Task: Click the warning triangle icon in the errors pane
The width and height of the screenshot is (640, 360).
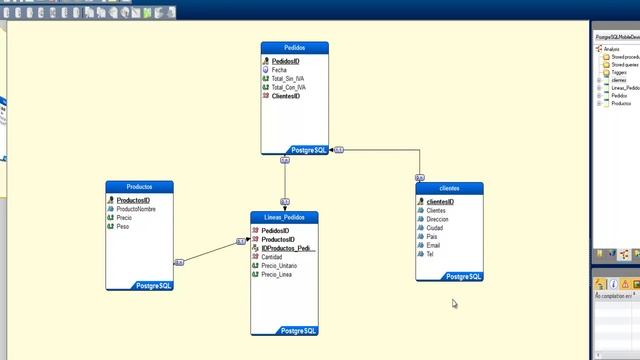Action: [625, 284]
